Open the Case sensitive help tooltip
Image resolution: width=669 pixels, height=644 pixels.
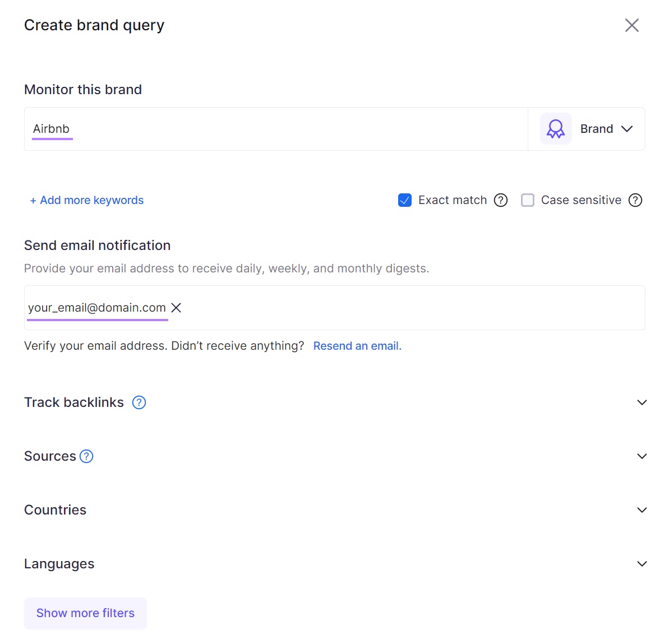pos(635,200)
